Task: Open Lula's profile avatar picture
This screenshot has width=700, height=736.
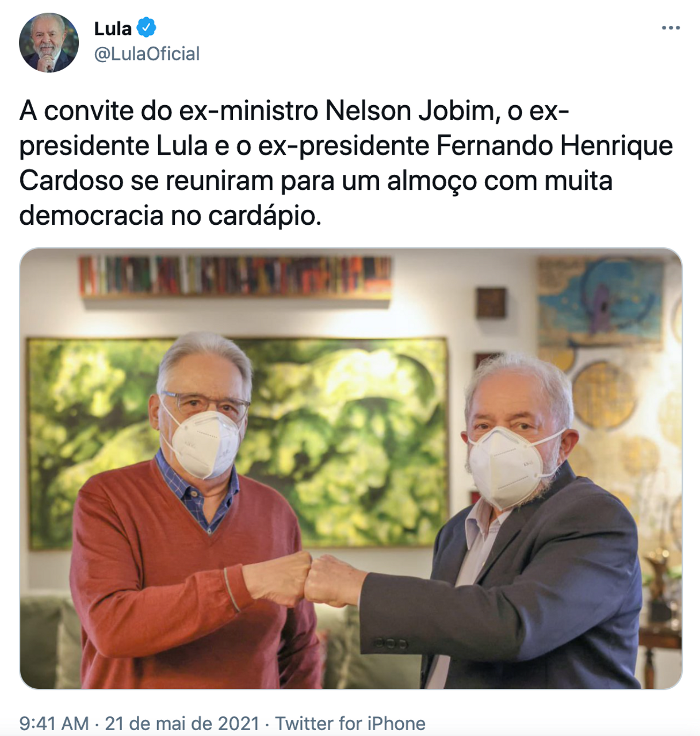Action: pyautogui.click(x=48, y=43)
